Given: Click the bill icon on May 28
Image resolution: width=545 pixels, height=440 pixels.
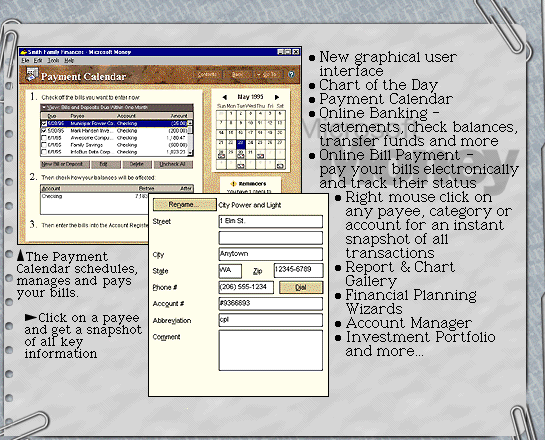Looking at the screenshot, I should pos(221,156).
